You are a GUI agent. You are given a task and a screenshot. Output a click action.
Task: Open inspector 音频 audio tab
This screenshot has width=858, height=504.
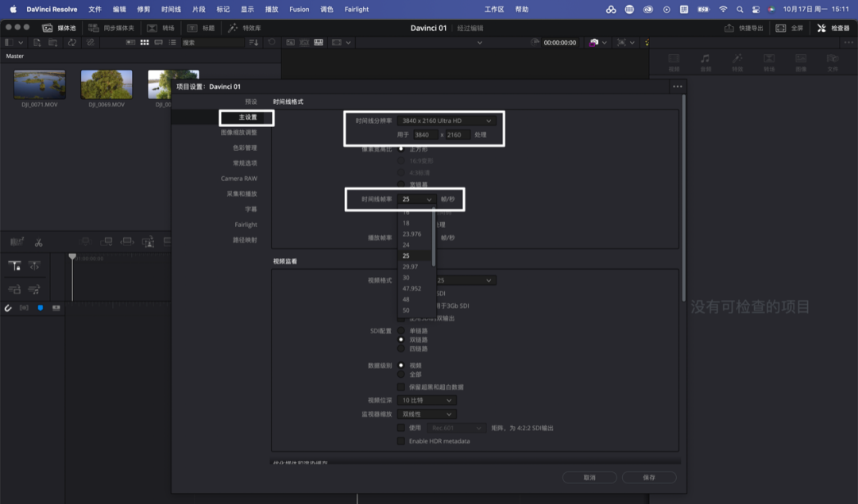click(706, 63)
